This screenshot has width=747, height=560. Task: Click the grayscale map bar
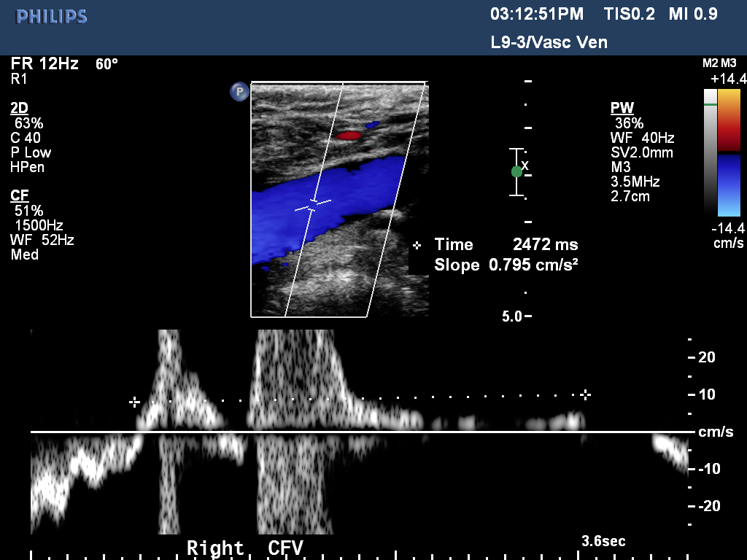tap(710, 152)
